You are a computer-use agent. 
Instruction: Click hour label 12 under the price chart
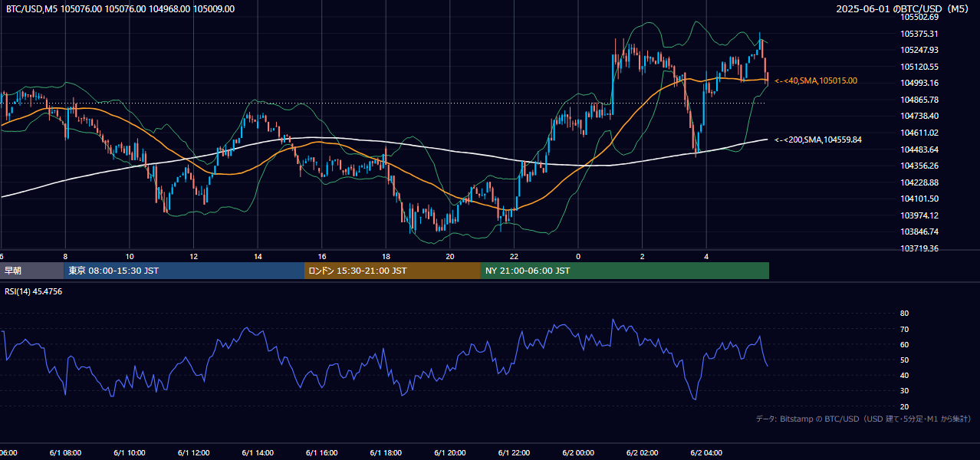[x=194, y=257]
